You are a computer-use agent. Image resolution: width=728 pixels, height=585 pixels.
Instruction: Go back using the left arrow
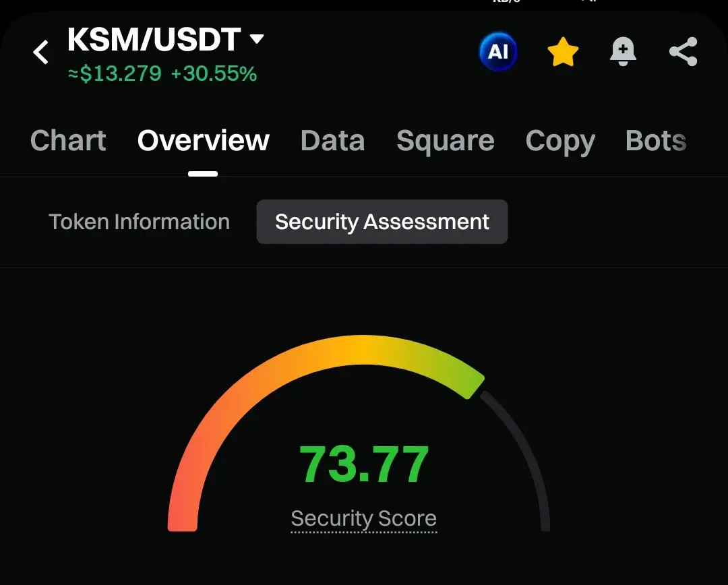tap(41, 51)
